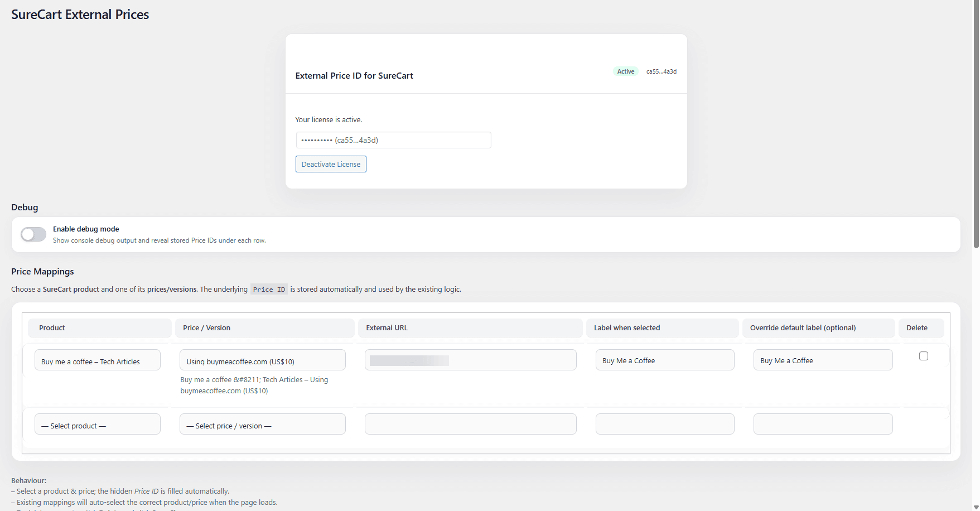
Task: Click the External URL column header
Action: (387, 328)
